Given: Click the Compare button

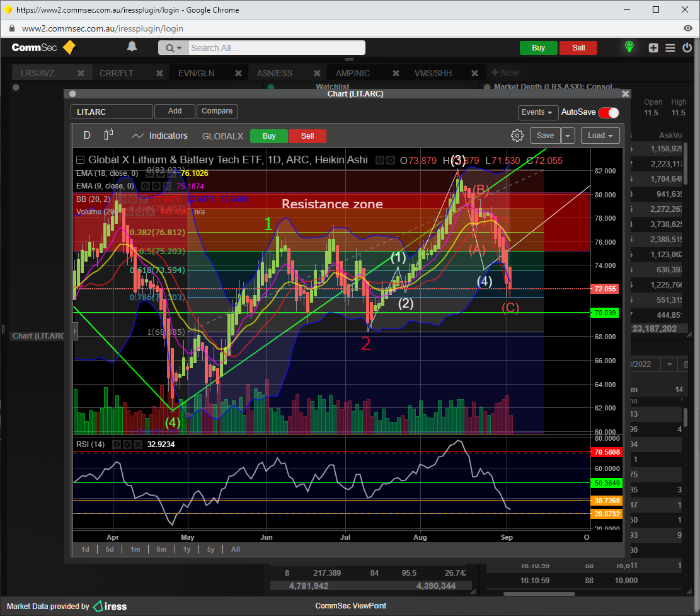Looking at the screenshot, I should [x=217, y=111].
